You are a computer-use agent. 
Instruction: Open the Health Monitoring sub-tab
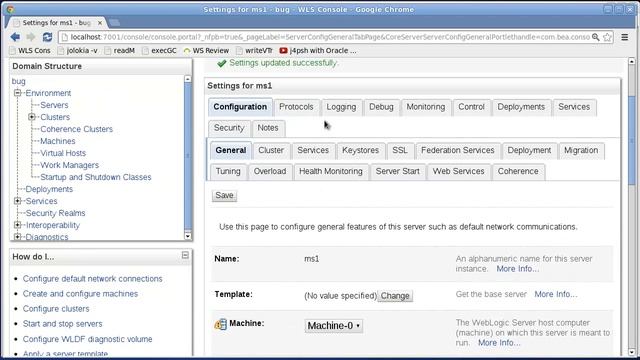(331, 171)
